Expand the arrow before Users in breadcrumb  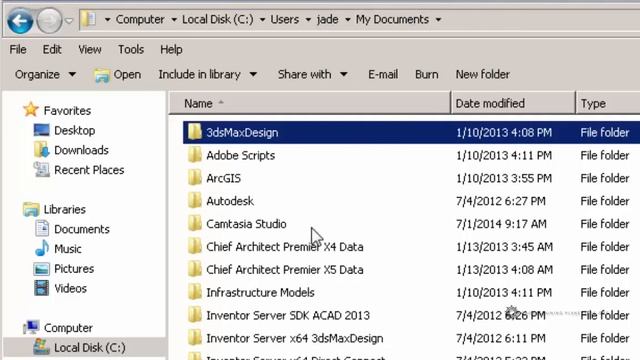[262, 20]
